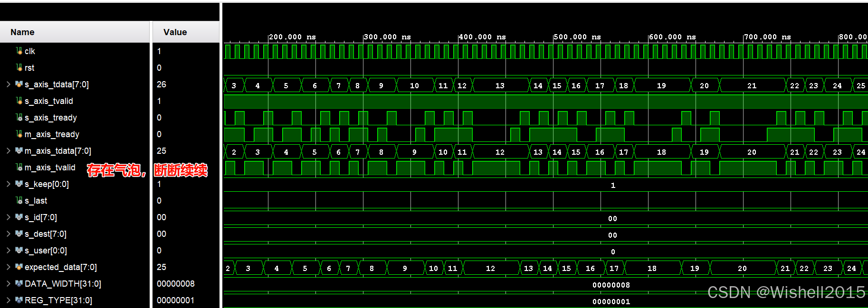Image resolution: width=868 pixels, height=308 pixels.
Task: Click the s_dest bus icon
Action: point(19,233)
